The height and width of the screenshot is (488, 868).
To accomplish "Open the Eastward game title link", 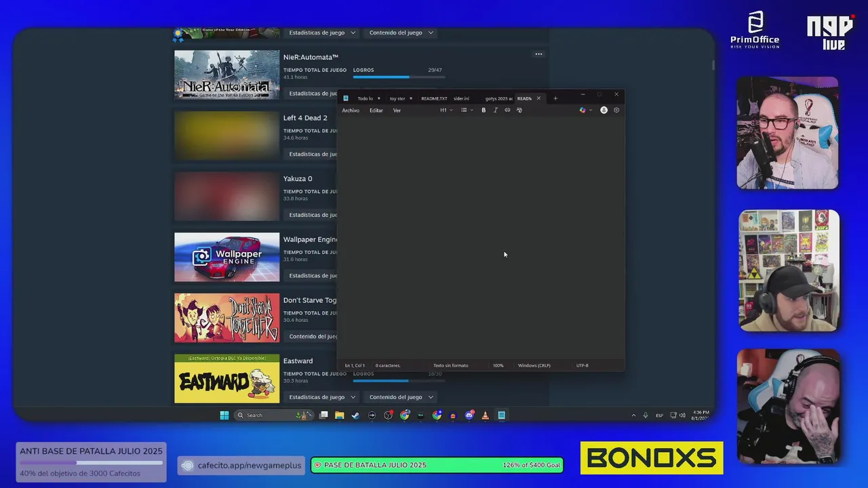I will tap(298, 361).
